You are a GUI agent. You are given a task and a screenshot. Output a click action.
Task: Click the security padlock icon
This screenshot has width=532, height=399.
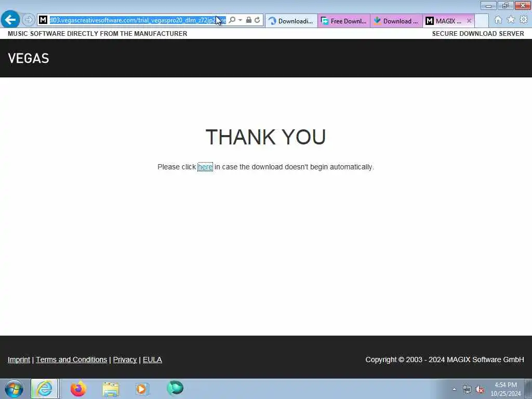coord(249,20)
